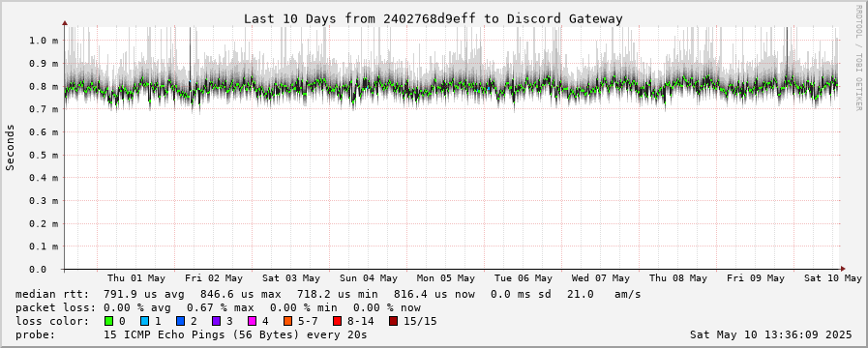
Task: Click the 'Tue 06 May' date label
Action: click(524, 278)
